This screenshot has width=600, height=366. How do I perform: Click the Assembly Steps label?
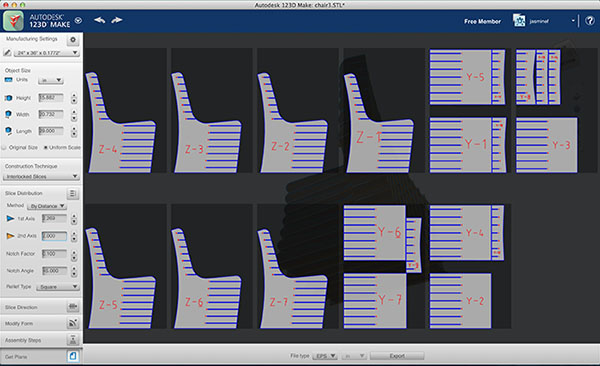(x=23, y=340)
